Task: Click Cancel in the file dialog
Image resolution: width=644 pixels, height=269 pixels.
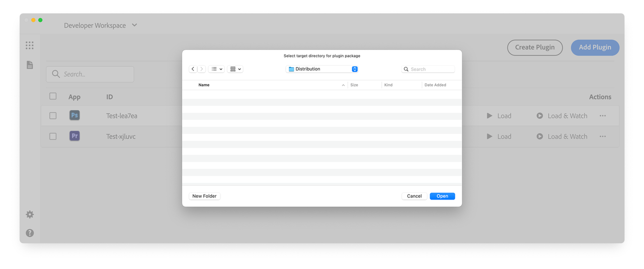Action: pyautogui.click(x=415, y=196)
